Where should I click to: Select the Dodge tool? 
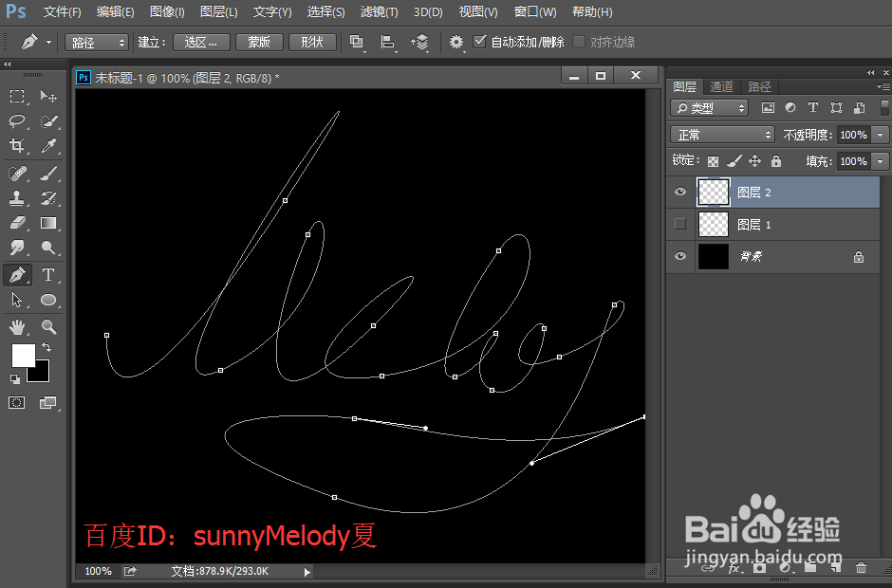(x=48, y=248)
